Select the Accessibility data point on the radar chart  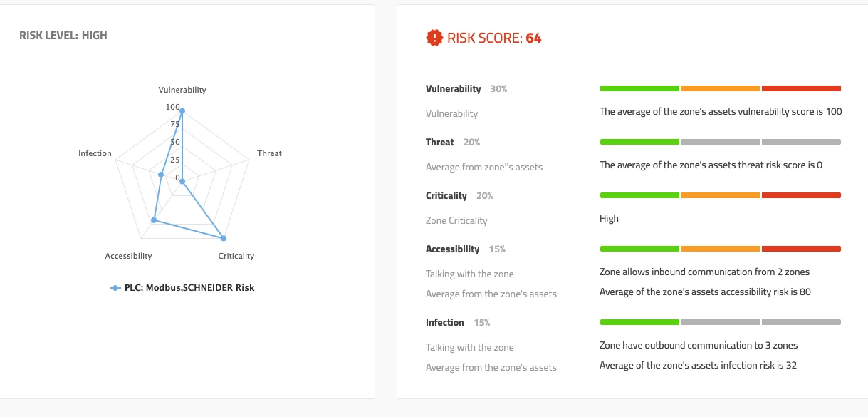[x=153, y=220]
